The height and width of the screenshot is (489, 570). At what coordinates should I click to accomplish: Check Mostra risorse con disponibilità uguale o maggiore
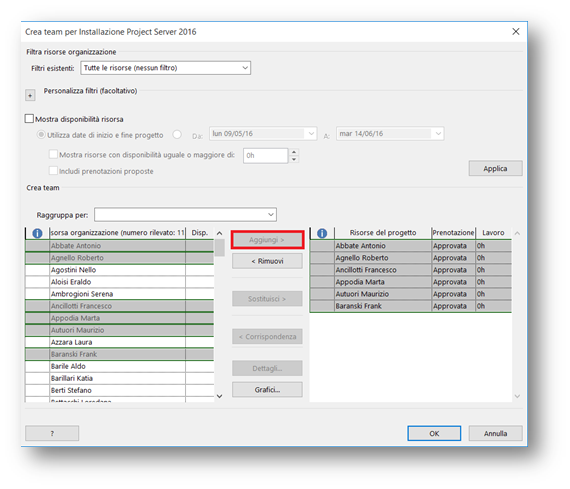coord(53,154)
